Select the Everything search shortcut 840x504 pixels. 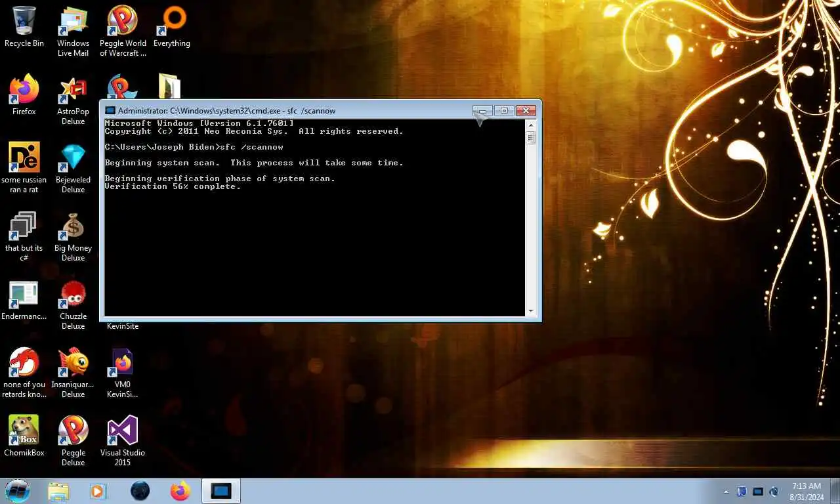click(172, 27)
